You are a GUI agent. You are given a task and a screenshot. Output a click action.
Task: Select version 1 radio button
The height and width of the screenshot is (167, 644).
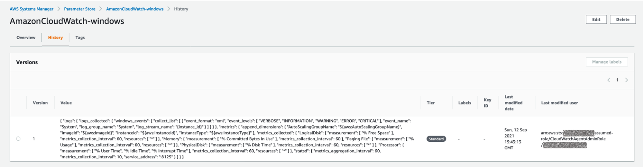(x=18, y=139)
